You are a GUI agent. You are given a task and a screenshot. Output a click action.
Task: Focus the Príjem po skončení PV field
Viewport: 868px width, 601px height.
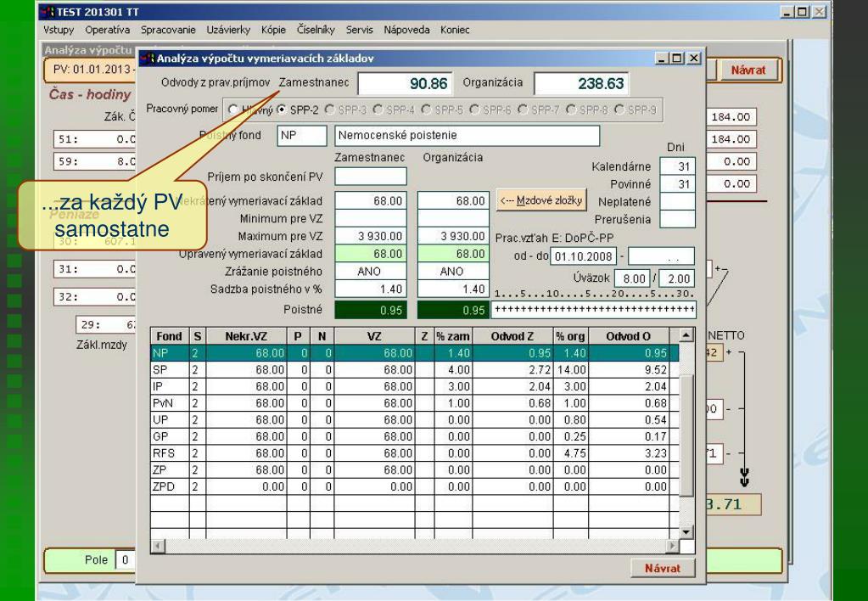(371, 177)
